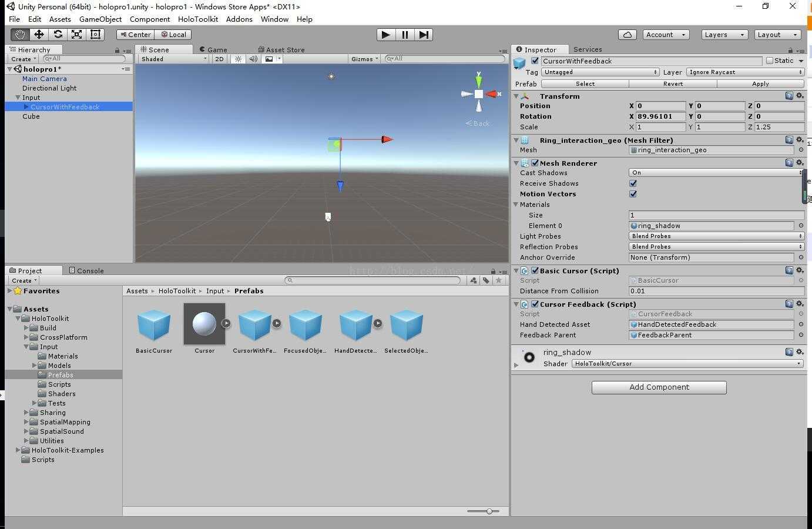Open Mesh Renderer gear settings

point(800,163)
